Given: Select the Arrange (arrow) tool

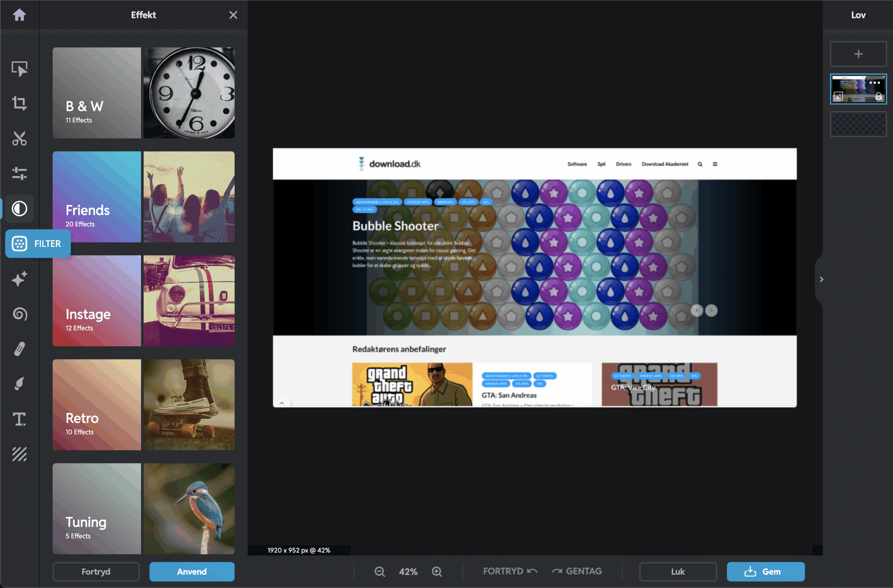Looking at the screenshot, I should pos(19,69).
